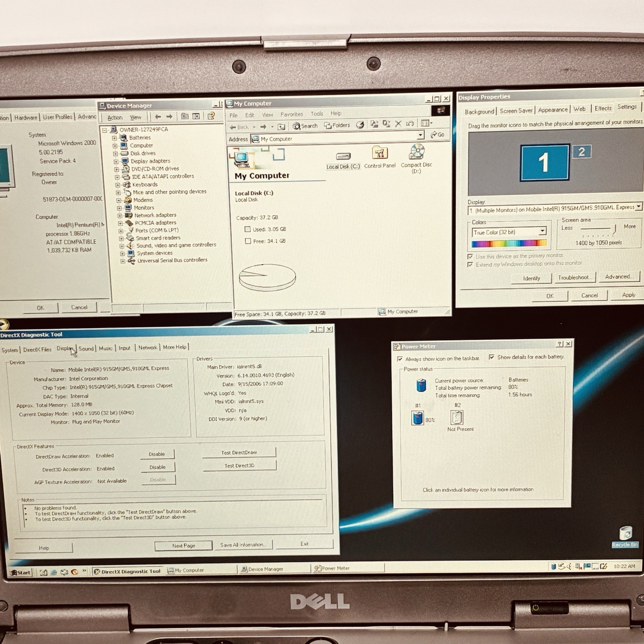Switch to Appearance tab in Display Properties
Viewport: 644px width, 644px height.
pyautogui.click(x=553, y=109)
